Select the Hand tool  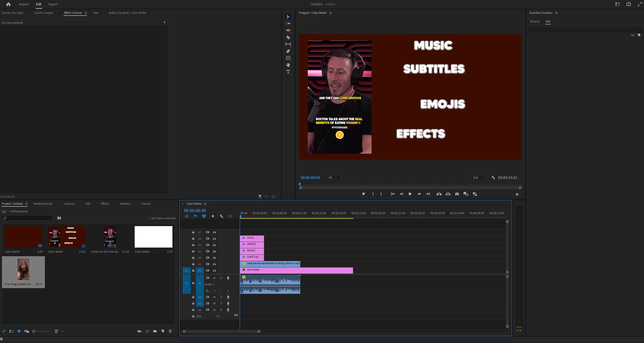pos(288,65)
